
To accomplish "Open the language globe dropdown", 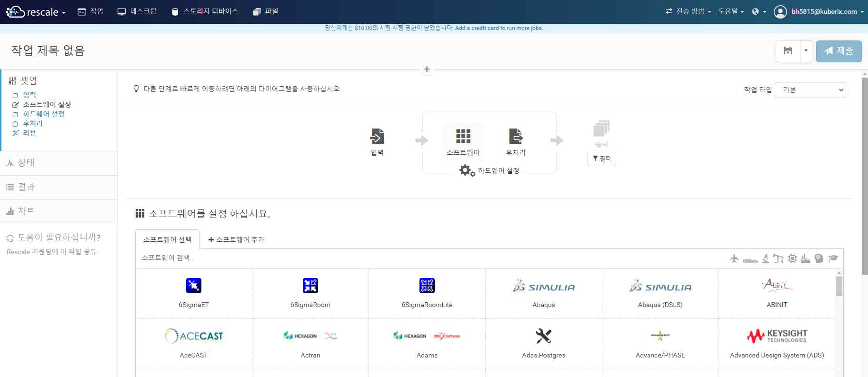I will click(759, 11).
